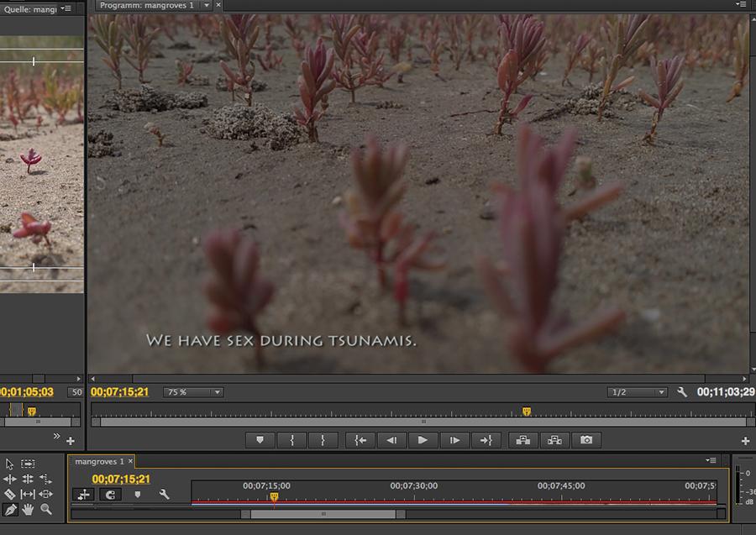Select the Zoom magnifier tool

click(x=45, y=509)
